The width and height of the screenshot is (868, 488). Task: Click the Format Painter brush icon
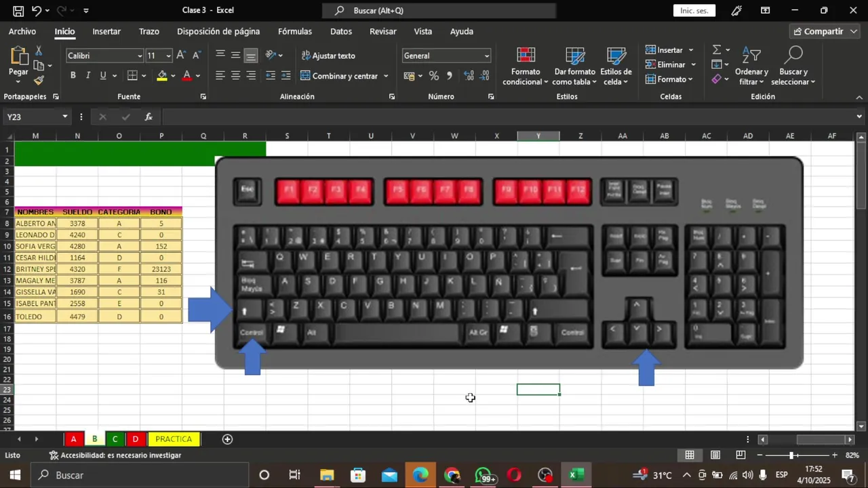coord(39,80)
